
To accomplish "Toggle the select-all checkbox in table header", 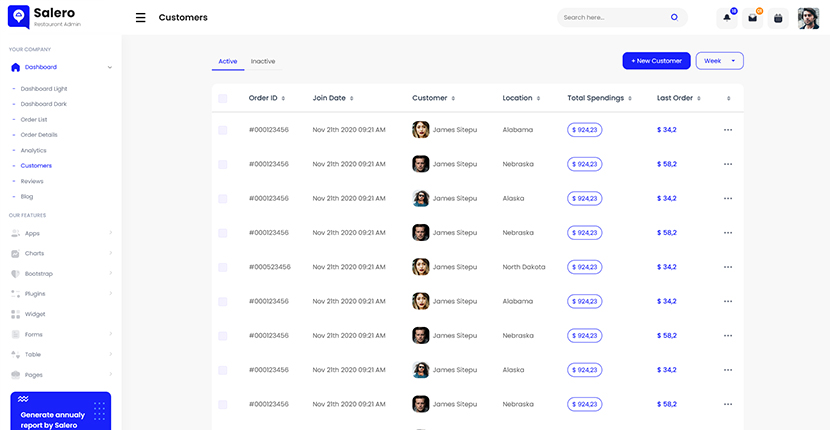I will 222,98.
